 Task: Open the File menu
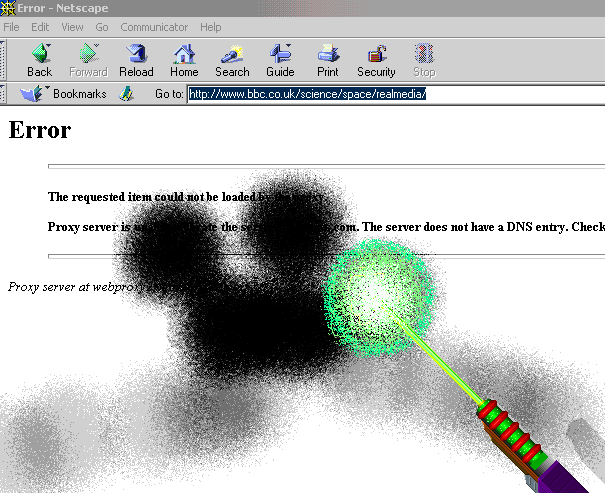11,27
